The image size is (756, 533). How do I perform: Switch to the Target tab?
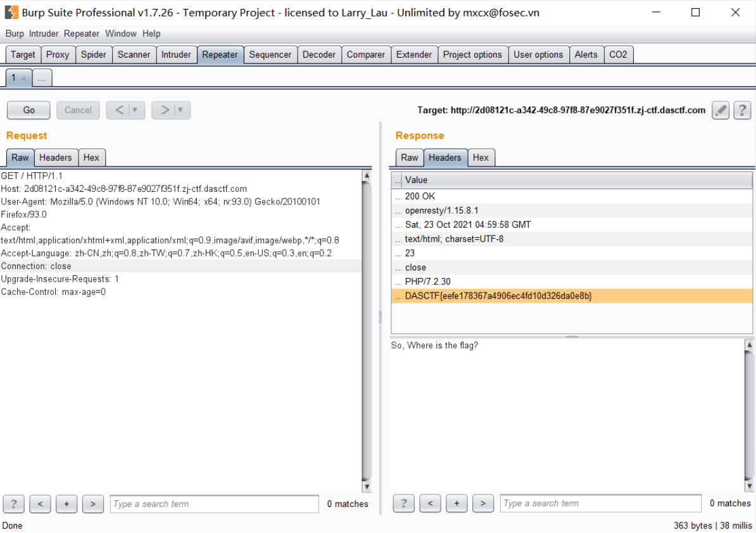[23, 55]
